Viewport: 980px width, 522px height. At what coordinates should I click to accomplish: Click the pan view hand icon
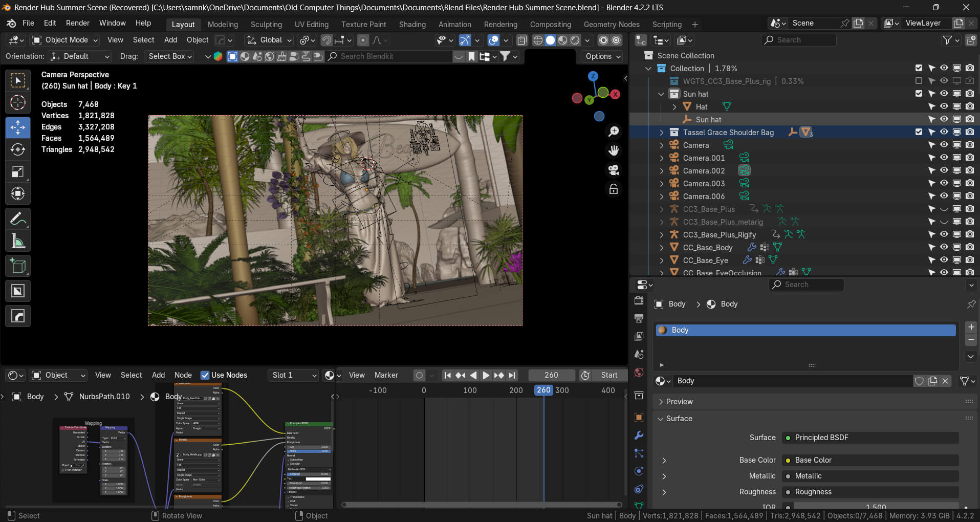tap(614, 150)
